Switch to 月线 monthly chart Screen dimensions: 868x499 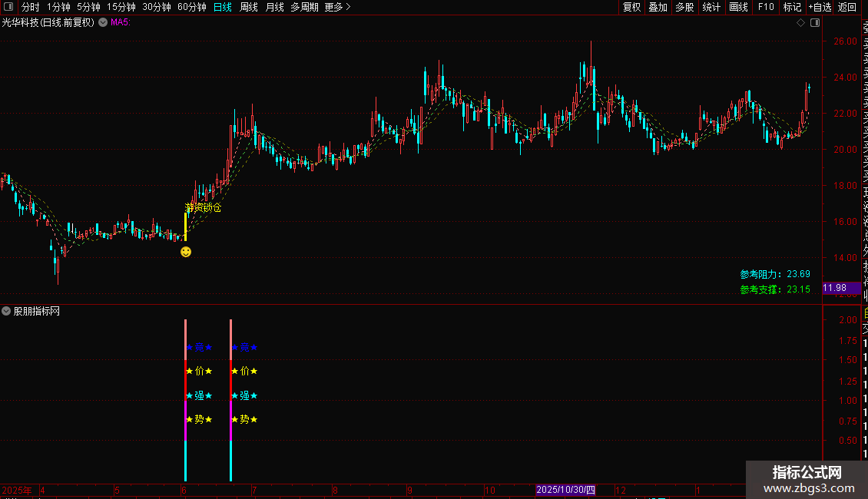(274, 7)
